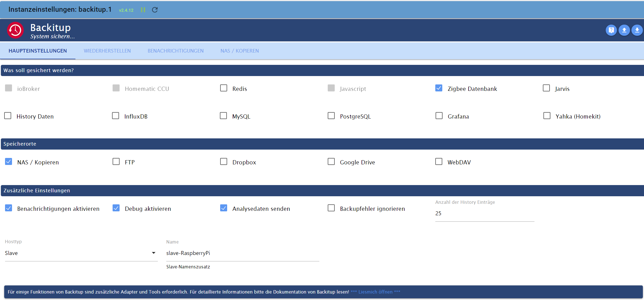Click the slave Name input field

tap(242, 253)
